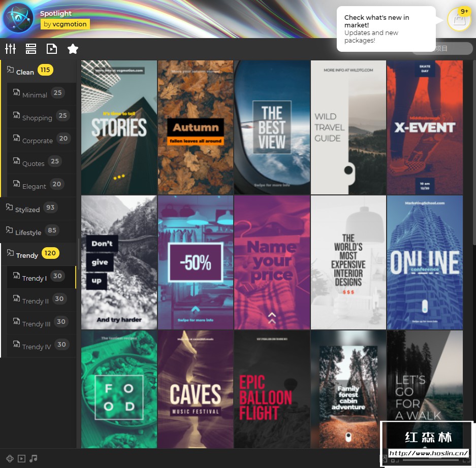Select the Minimal subcategory
Viewport: 476px width, 468px height.
click(x=42, y=94)
